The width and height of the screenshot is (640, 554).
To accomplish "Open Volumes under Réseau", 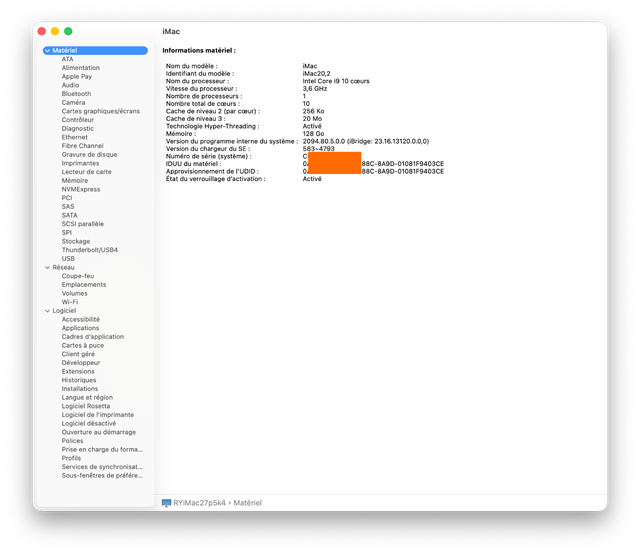I will [x=75, y=294].
